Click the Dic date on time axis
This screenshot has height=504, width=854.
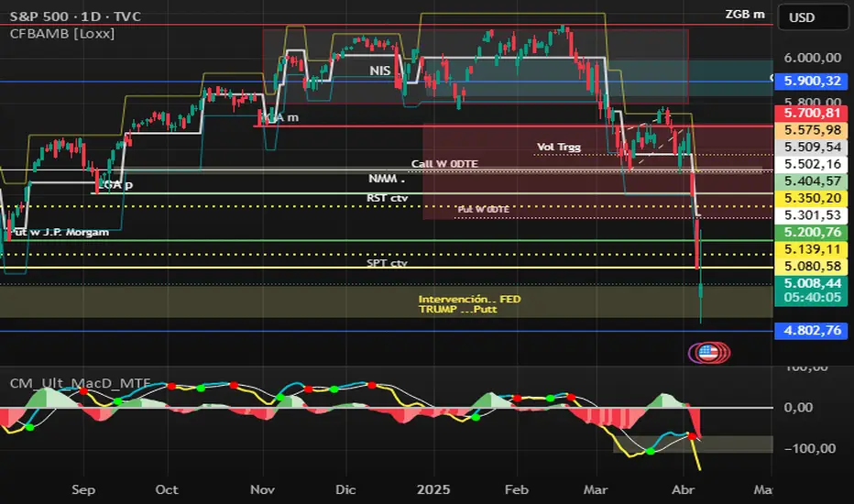pos(345,490)
